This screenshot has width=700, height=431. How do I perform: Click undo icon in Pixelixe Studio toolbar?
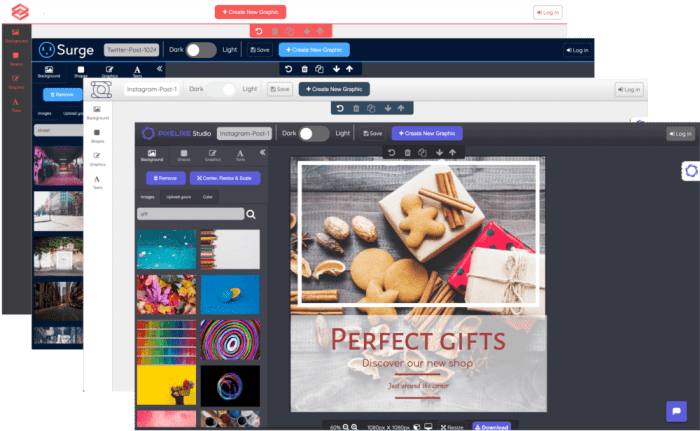click(x=392, y=153)
